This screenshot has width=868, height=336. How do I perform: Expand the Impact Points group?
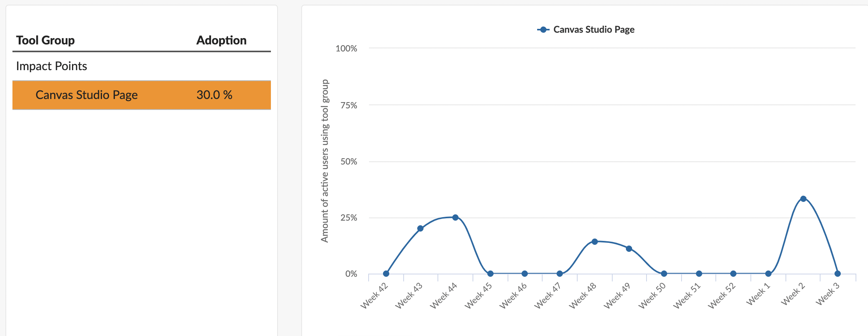pyautogui.click(x=51, y=66)
